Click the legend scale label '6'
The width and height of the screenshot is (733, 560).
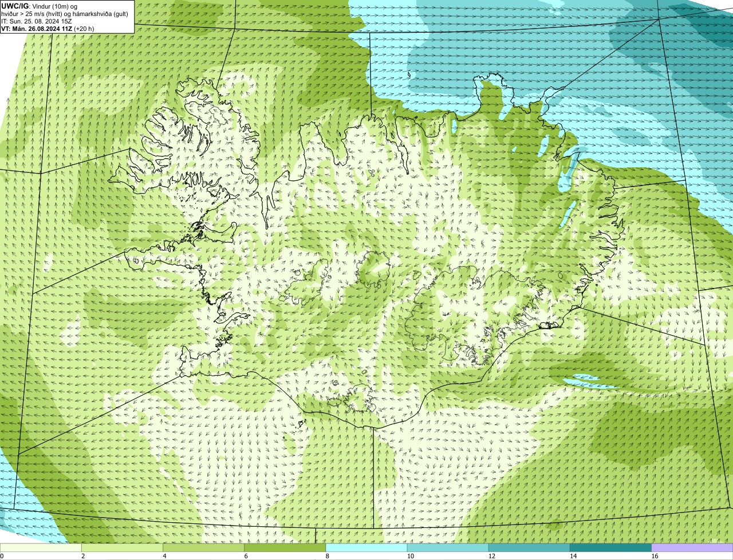pyautogui.click(x=246, y=556)
